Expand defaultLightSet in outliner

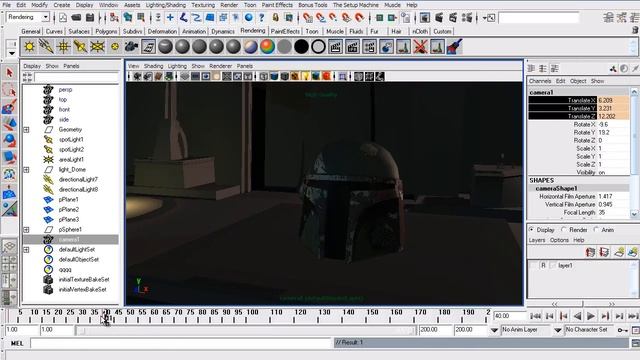(26, 249)
